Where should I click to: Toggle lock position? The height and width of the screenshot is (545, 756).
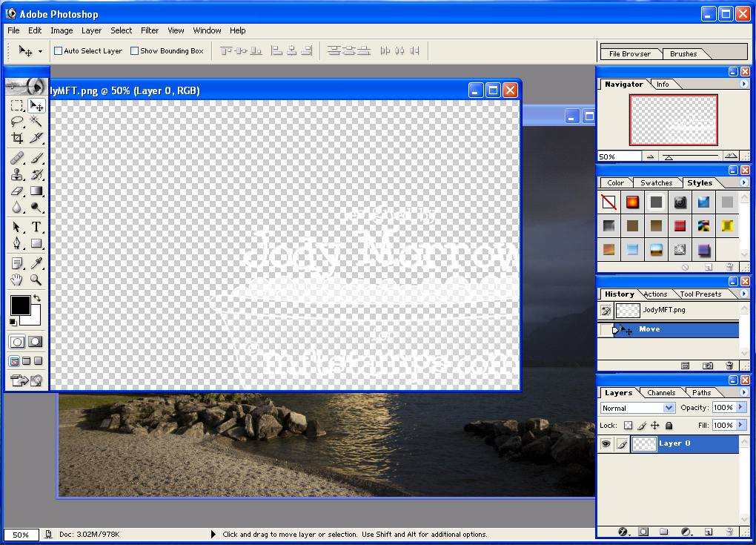(x=654, y=426)
